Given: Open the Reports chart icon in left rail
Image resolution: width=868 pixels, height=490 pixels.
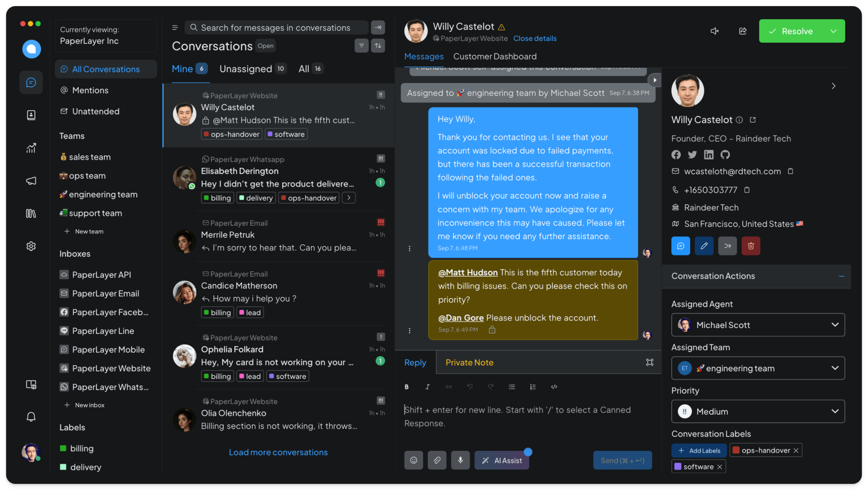Looking at the screenshot, I should 31,148.
